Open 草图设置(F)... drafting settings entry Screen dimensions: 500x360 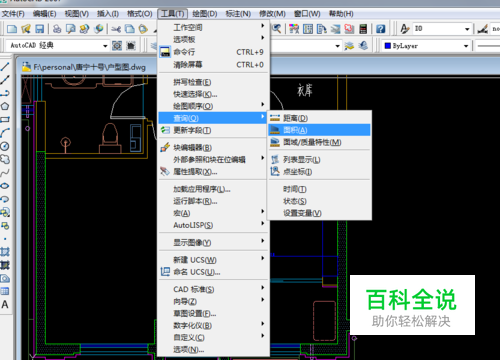213,314
